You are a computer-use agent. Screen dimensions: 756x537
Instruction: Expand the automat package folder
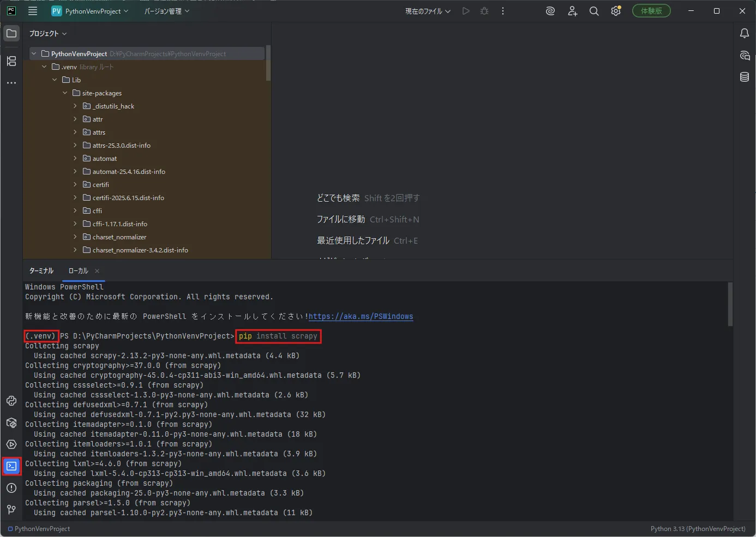click(x=75, y=158)
